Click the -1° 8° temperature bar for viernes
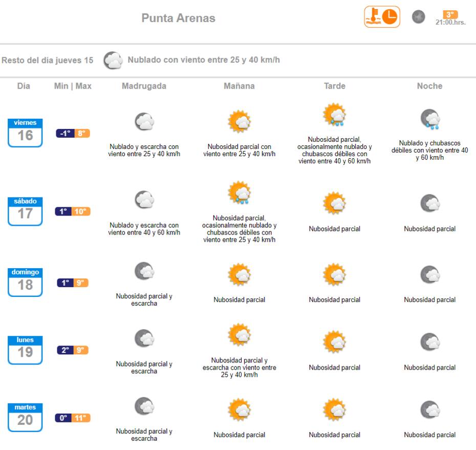This screenshot has height=450, width=476. pos(73,133)
